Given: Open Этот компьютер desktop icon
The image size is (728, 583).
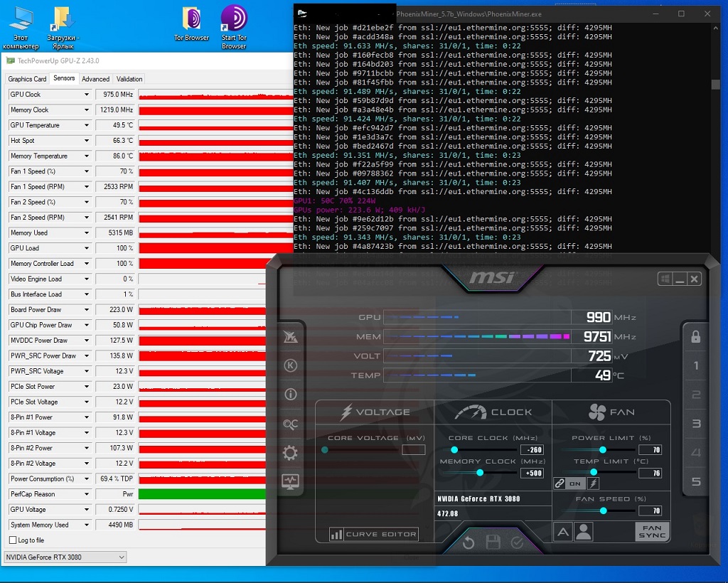Looking at the screenshot, I should click(21, 28).
